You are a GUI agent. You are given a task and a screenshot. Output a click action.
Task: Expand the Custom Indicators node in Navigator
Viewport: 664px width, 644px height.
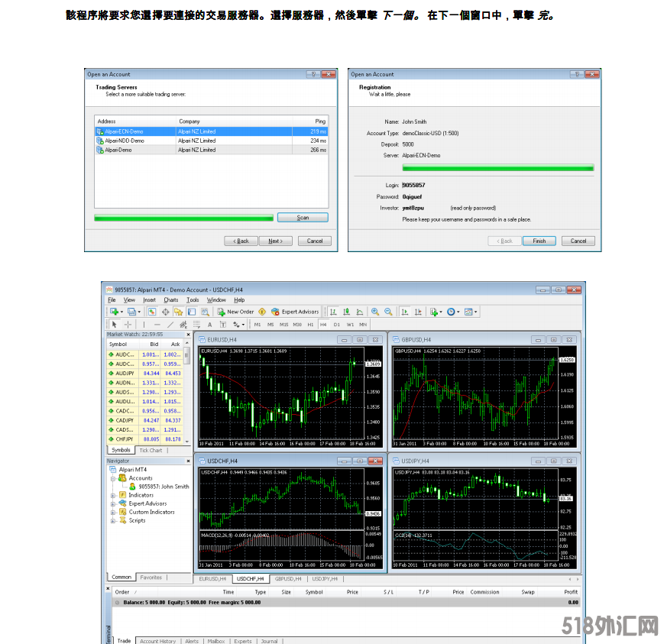[x=113, y=513]
